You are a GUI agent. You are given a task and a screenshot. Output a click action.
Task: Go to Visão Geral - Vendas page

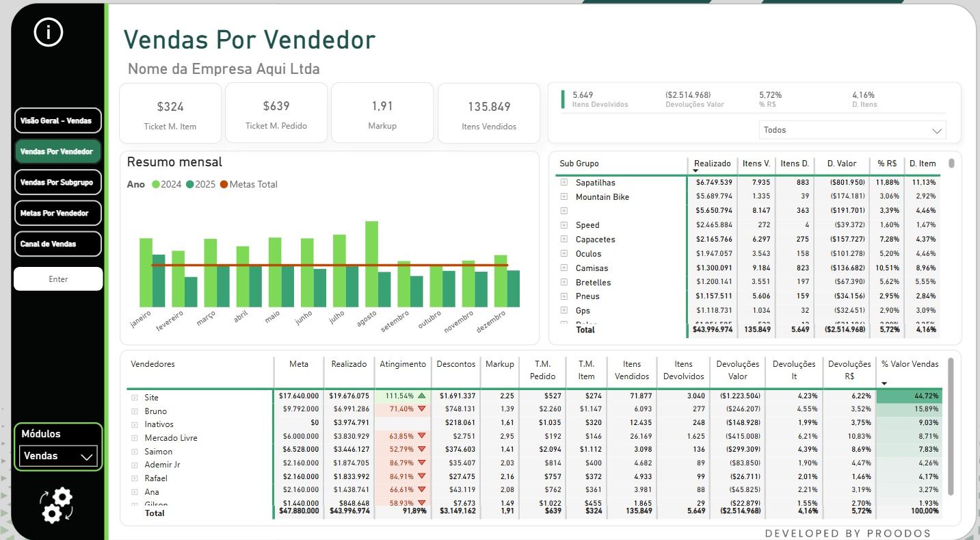point(57,120)
